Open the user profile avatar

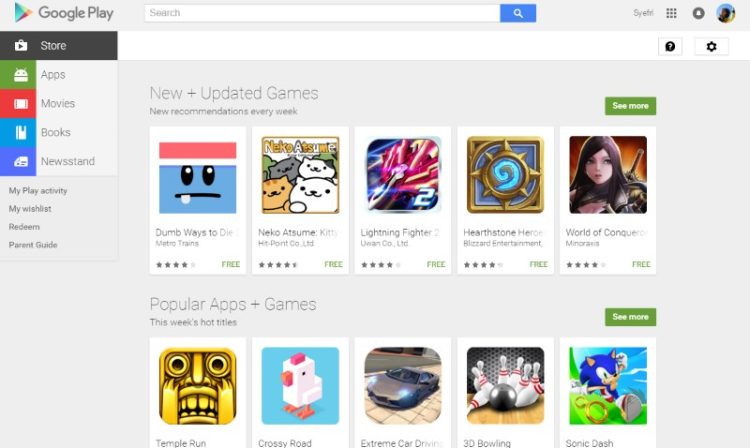726,13
